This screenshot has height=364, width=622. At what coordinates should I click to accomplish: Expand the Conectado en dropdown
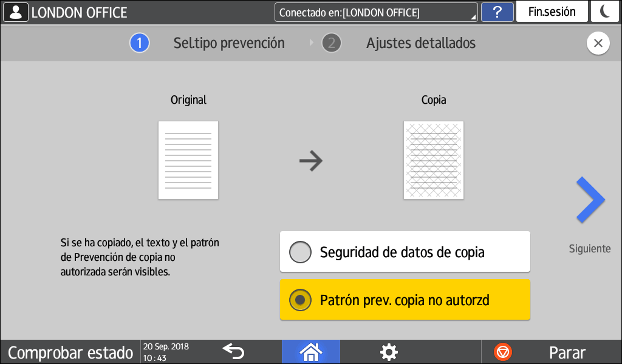click(x=375, y=12)
